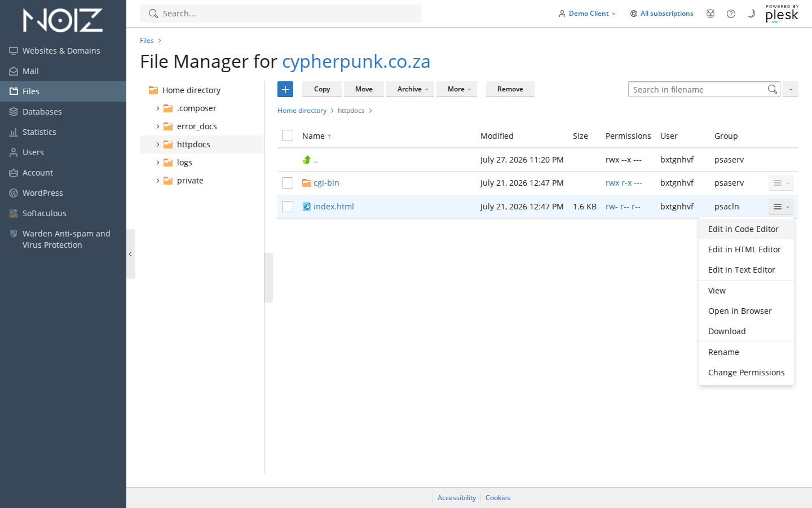The width and height of the screenshot is (812, 508).
Task: Click the blue plus add button
Action: (x=285, y=89)
